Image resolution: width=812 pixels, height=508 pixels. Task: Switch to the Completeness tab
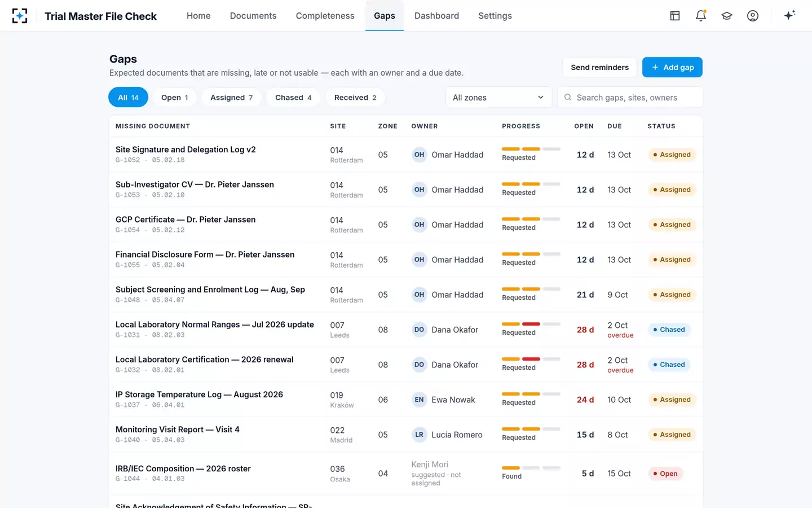(x=325, y=16)
